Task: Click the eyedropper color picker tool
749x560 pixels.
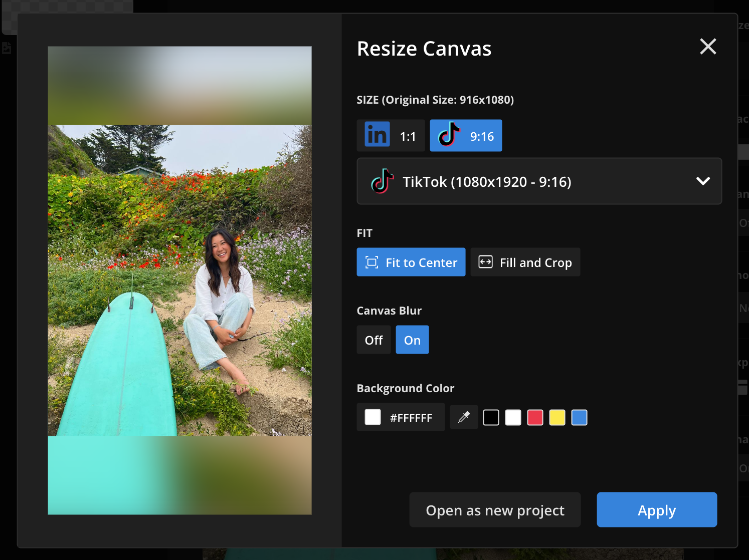Action: (464, 417)
